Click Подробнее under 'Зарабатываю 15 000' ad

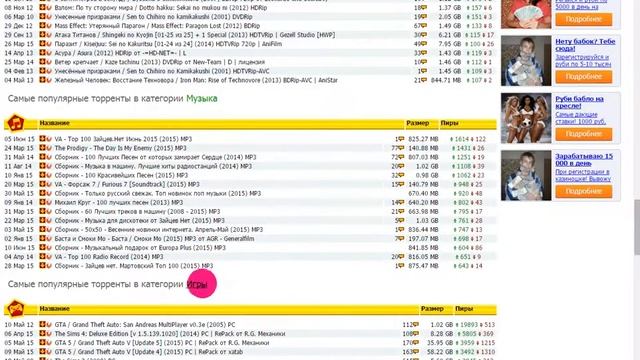[584, 191]
